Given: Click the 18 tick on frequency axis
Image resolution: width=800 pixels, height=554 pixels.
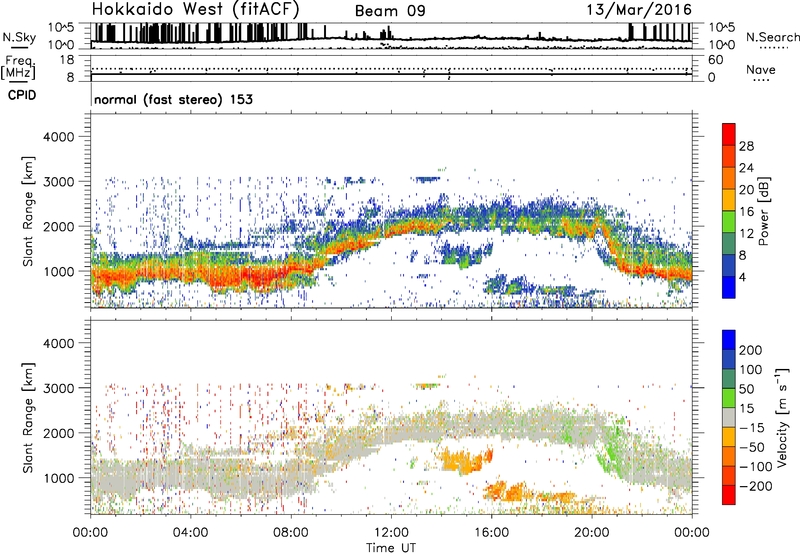Looking at the screenshot, I should click(67, 60).
